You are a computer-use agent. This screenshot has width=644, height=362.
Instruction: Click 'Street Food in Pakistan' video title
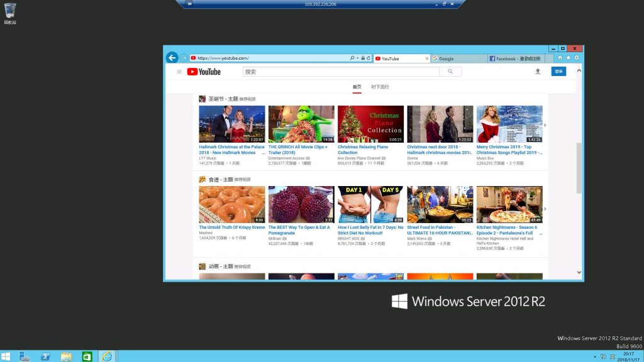click(x=440, y=230)
